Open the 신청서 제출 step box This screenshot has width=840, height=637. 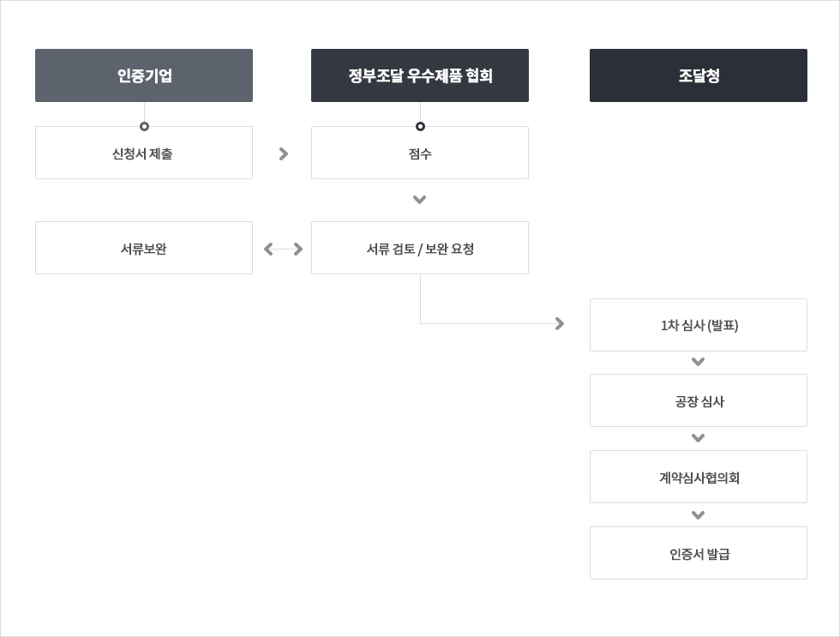[144, 153]
